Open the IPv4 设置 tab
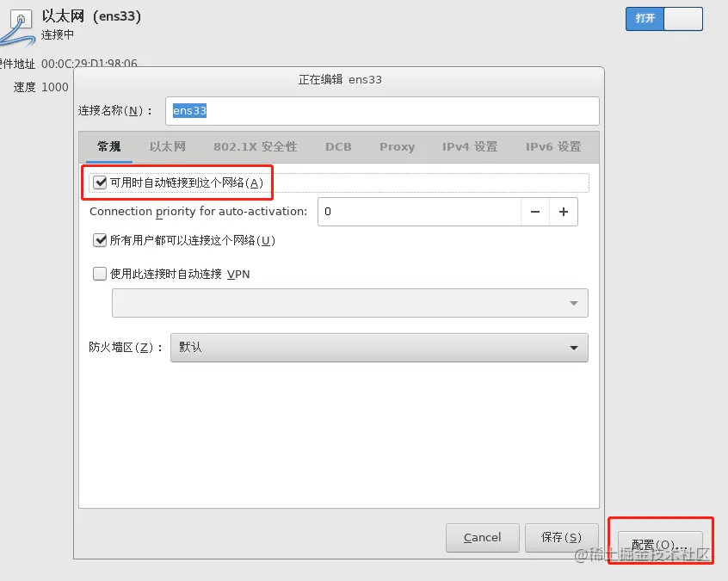The image size is (728, 581). (470, 147)
